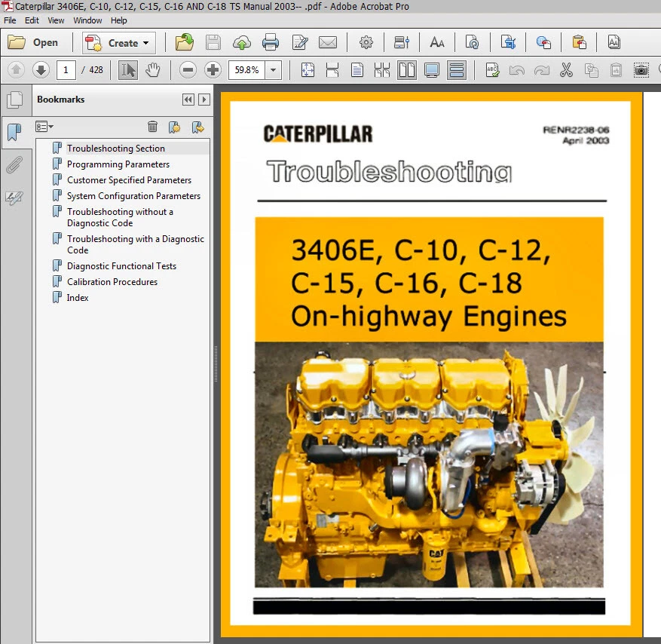Open the View menu
The height and width of the screenshot is (644, 661).
coord(56,20)
